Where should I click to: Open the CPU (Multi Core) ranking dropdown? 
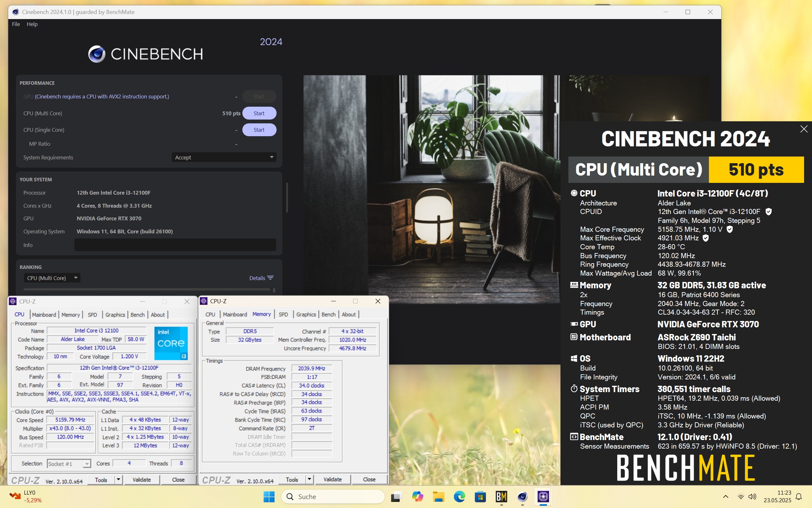pos(52,278)
